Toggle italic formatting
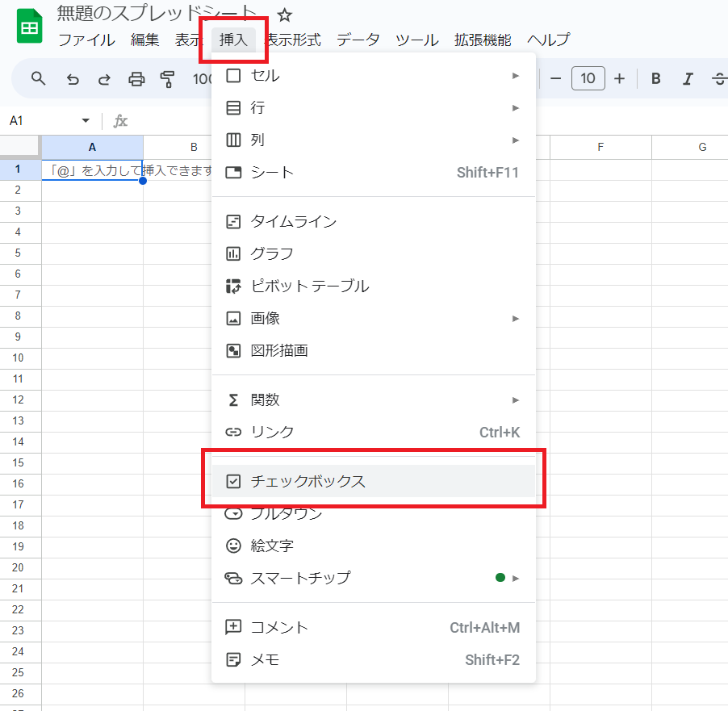 pos(688,78)
